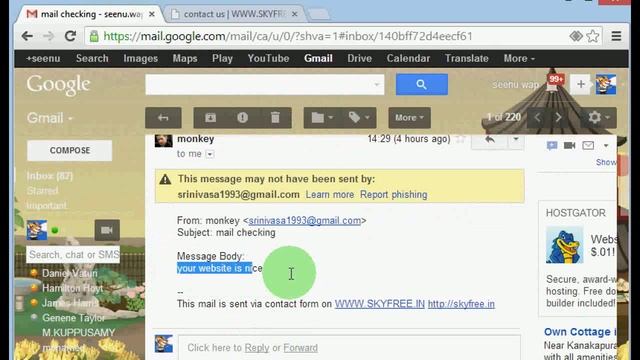Image resolution: width=640 pixels, height=360 pixels.
Task: Click the 99+ notifications badge
Action: coord(556,80)
